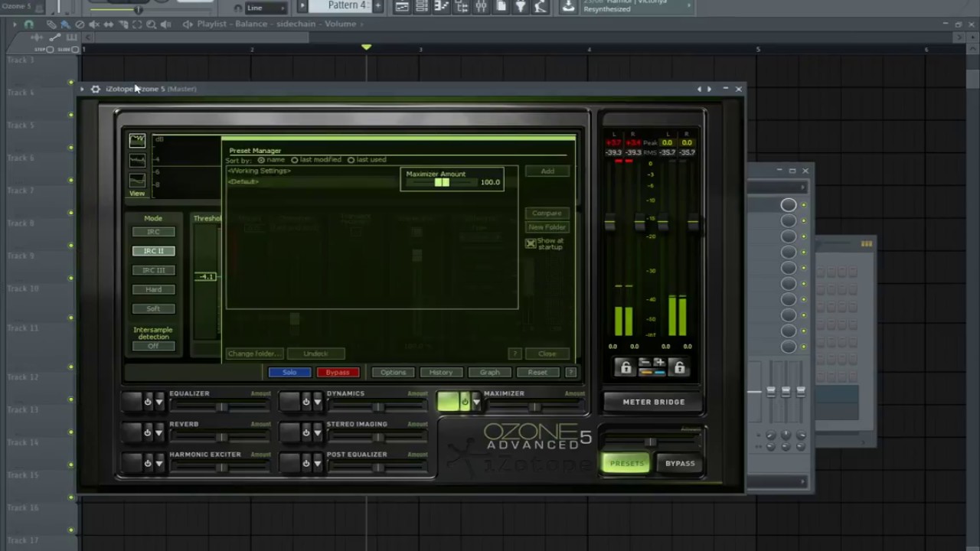Open Equalizer module preset dropdown arrow
The height and width of the screenshot is (551, 980).
tap(159, 402)
